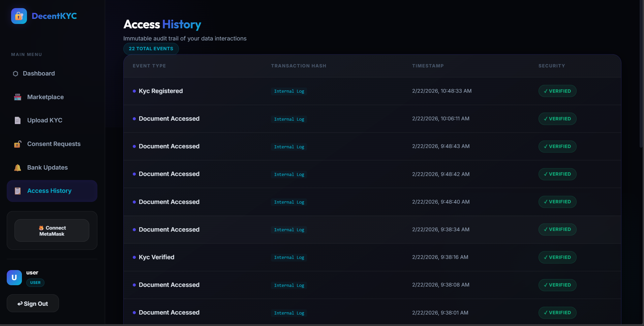Click the user avatar "U" icon

14,277
